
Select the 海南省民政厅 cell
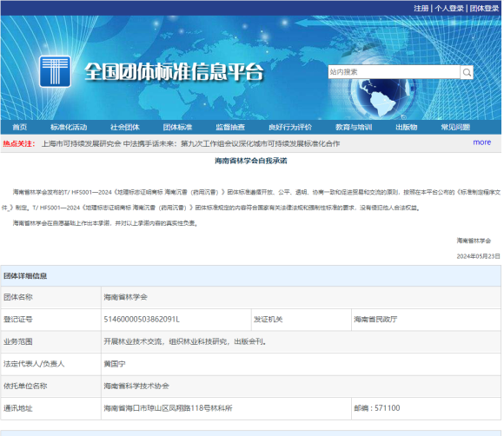[426, 320]
